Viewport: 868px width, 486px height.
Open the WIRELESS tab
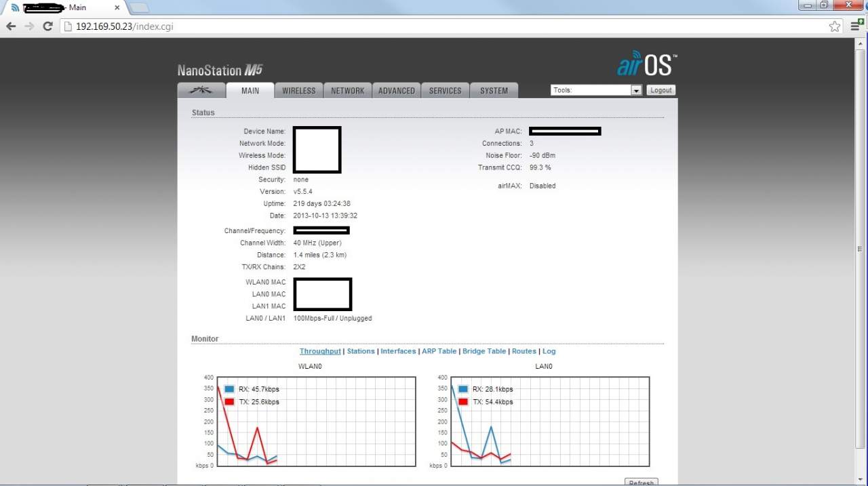click(x=299, y=90)
